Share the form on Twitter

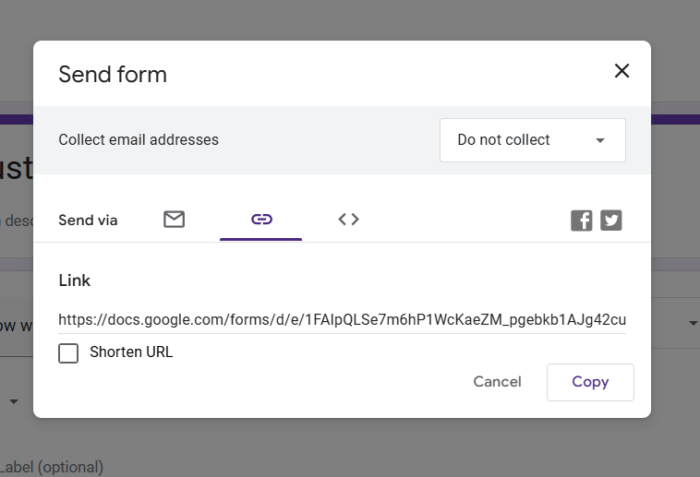click(x=611, y=220)
